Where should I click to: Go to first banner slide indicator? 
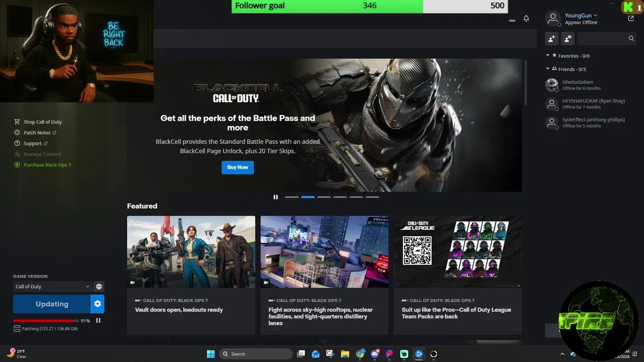(x=292, y=197)
